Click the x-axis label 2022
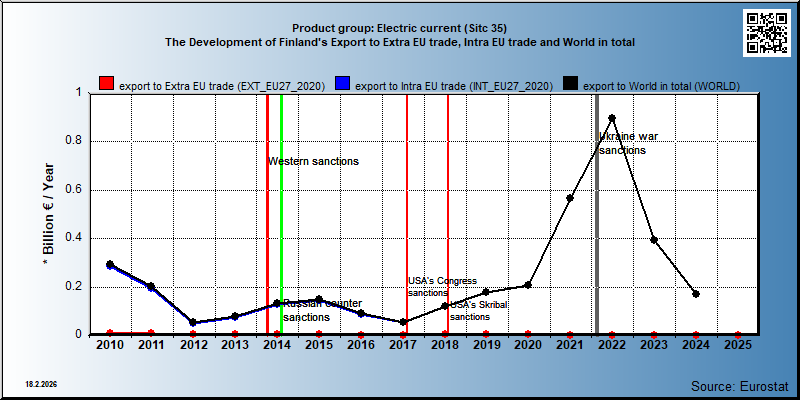This screenshot has height=400, width=800. click(612, 345)
